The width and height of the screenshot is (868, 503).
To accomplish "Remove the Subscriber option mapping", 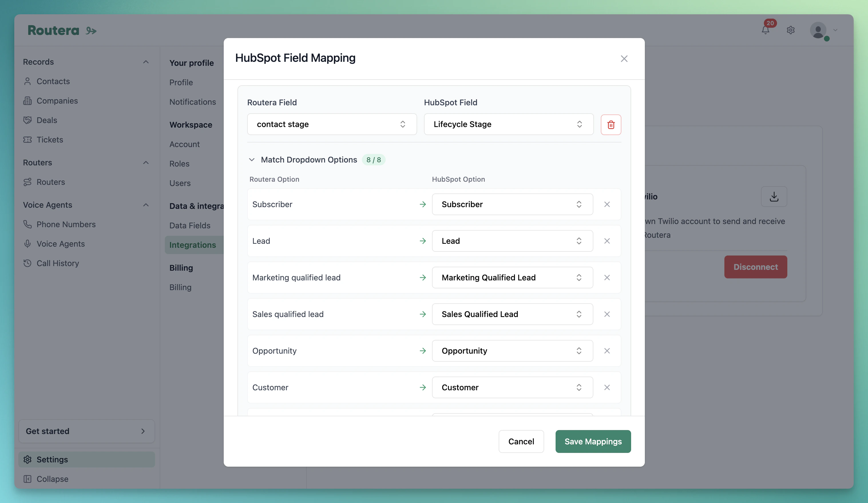I will [607, 204].
